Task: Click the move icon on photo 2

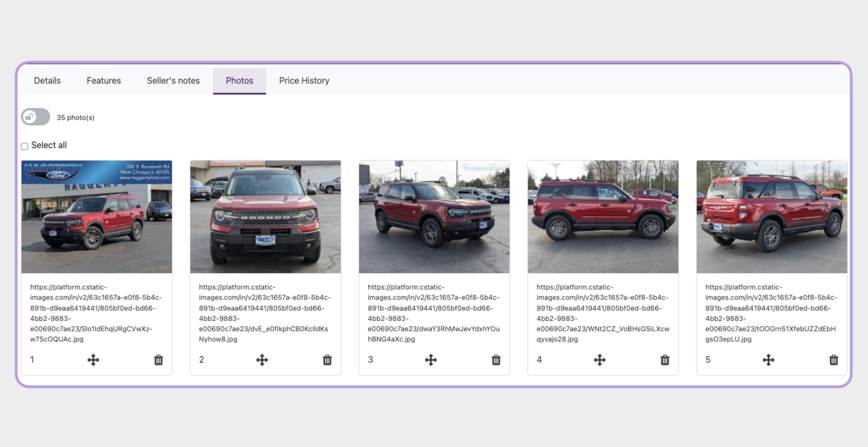Action: [x=262, y=360]
